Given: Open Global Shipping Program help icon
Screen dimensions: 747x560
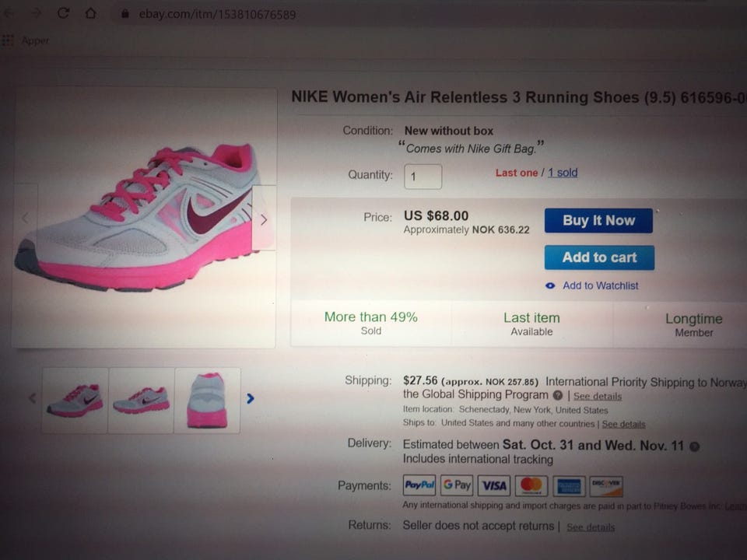Looking at the screenshot, I should coord(557,395).
